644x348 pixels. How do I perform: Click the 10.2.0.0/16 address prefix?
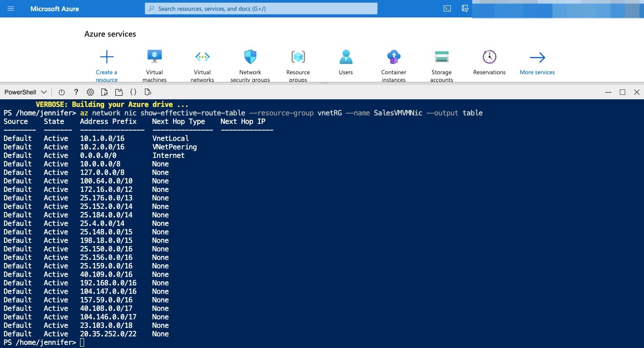102,147
